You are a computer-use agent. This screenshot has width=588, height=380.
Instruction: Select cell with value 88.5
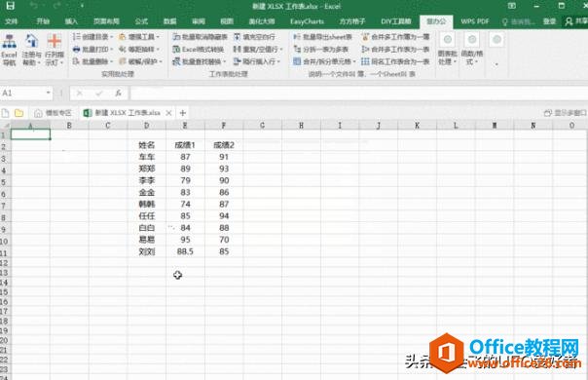(x=185, y=251)
